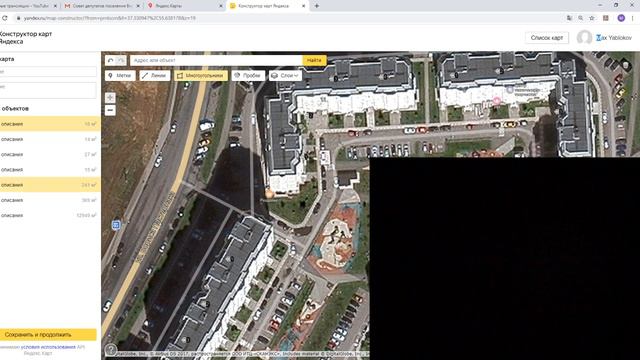640x360 pixels.
Task: Click the yellow Найти search button
Action: [314, 60]
